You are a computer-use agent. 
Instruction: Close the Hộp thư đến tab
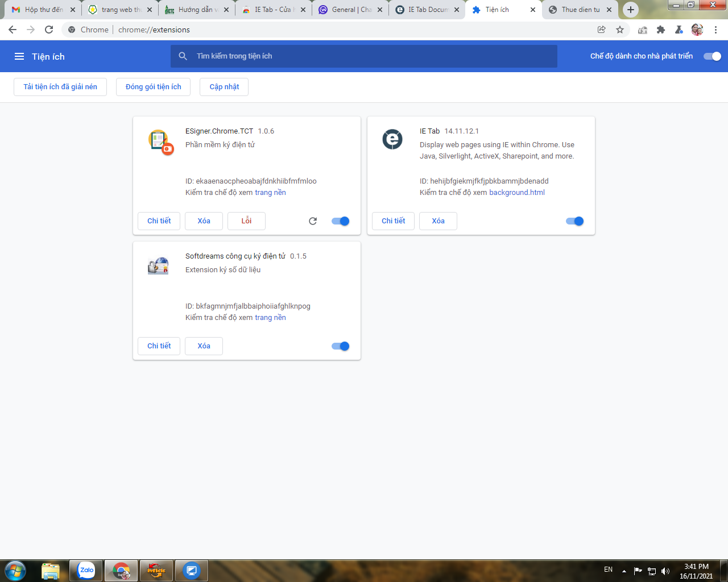tap(72, 10)
